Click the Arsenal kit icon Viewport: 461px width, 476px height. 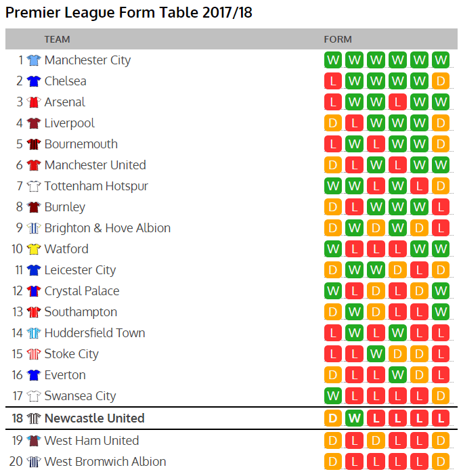34,102
